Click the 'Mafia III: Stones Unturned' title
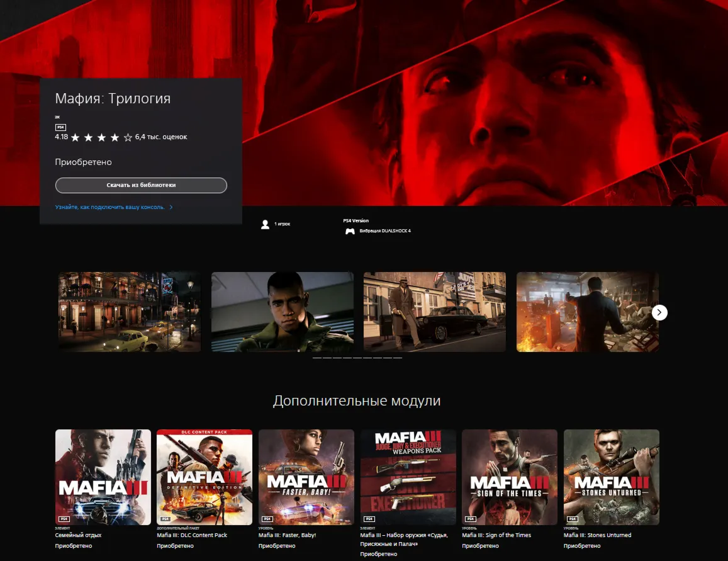 [598, 535]
